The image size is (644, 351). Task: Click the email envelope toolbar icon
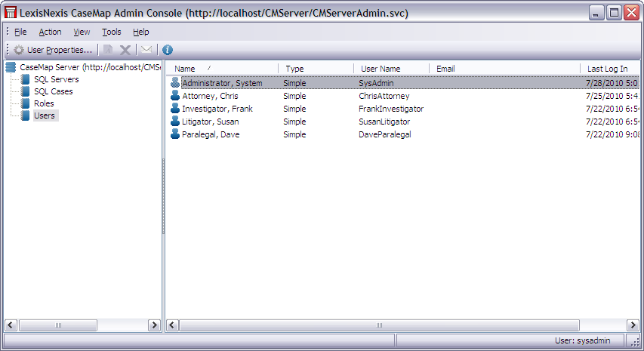click(146, 50)
